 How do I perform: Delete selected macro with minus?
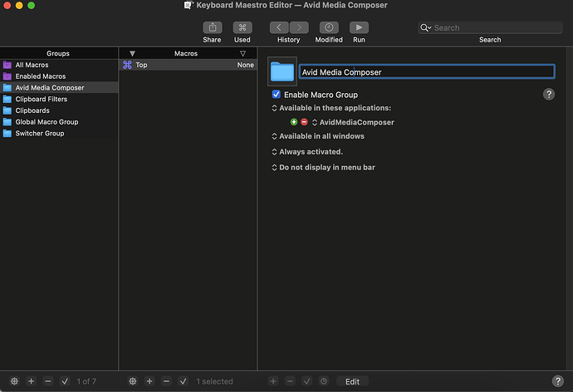point(166,381)
